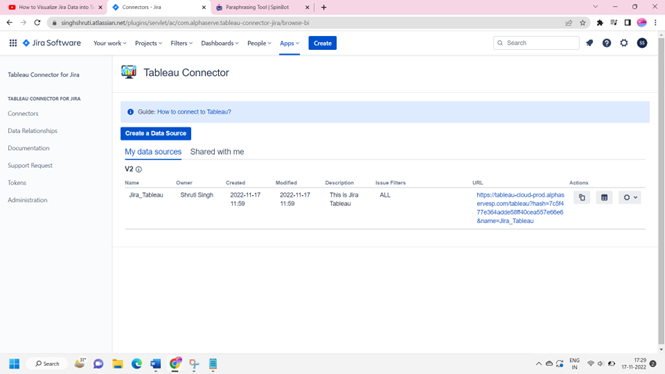This screenshot has width=665, height=374.
Task: Click Tableau Connector for Jira sidebar title
Action: 43,75
